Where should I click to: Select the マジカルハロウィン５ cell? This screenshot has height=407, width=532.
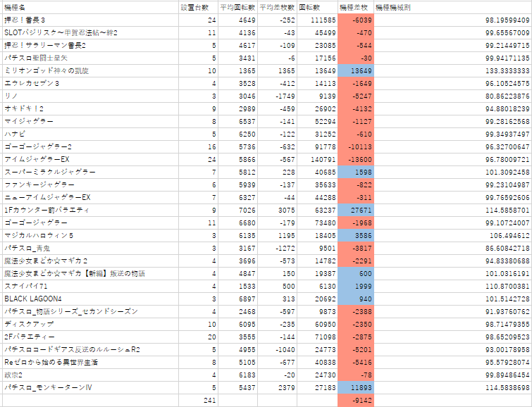[x=90, y=236]
